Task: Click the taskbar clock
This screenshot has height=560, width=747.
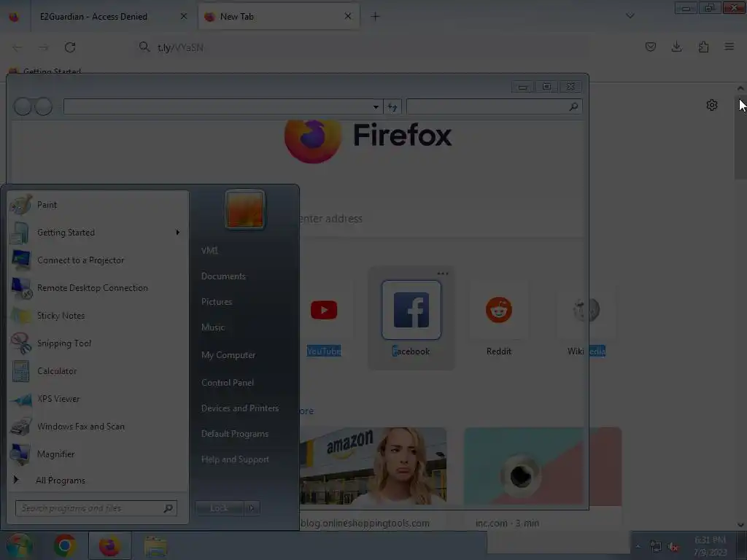Action: coord(711,546)
